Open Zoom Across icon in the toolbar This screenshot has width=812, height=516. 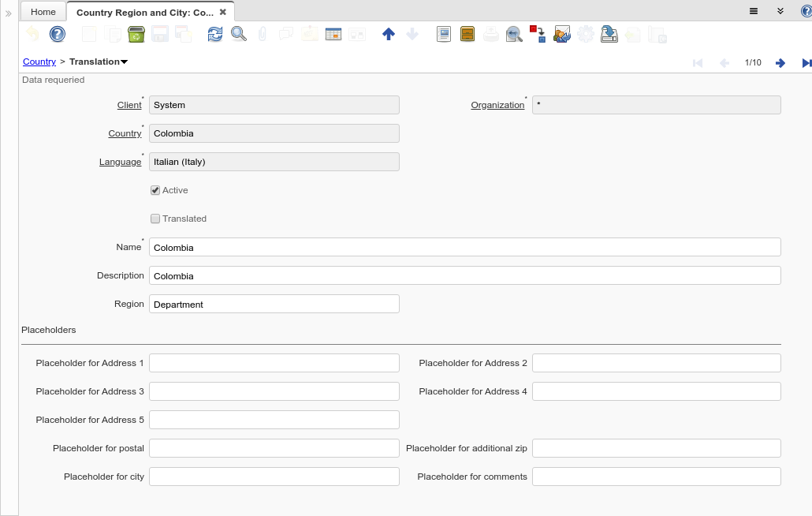pos(514,34)
